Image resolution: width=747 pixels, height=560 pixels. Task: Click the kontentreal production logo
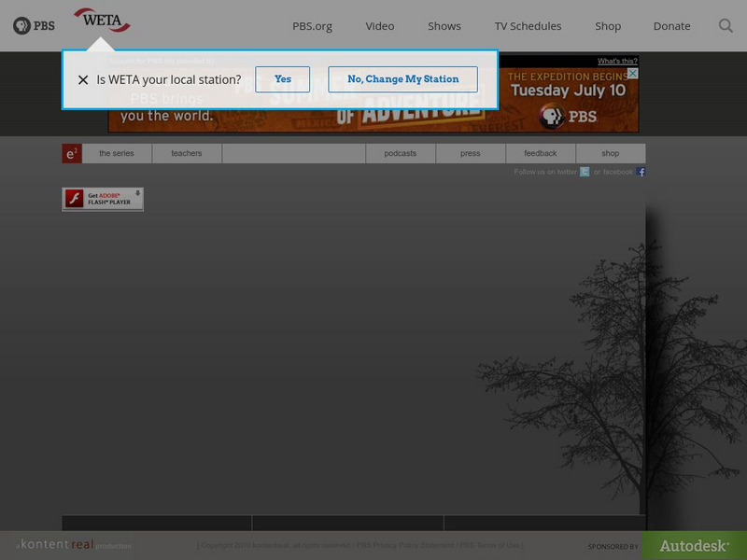[74, 544]
